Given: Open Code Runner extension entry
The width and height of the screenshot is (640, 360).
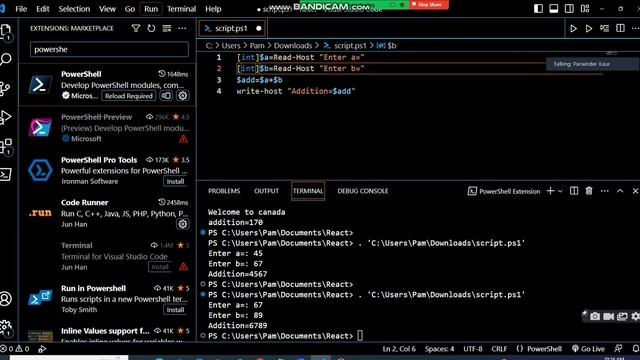Looking at the screenshot, I should (x=108, y=213).
